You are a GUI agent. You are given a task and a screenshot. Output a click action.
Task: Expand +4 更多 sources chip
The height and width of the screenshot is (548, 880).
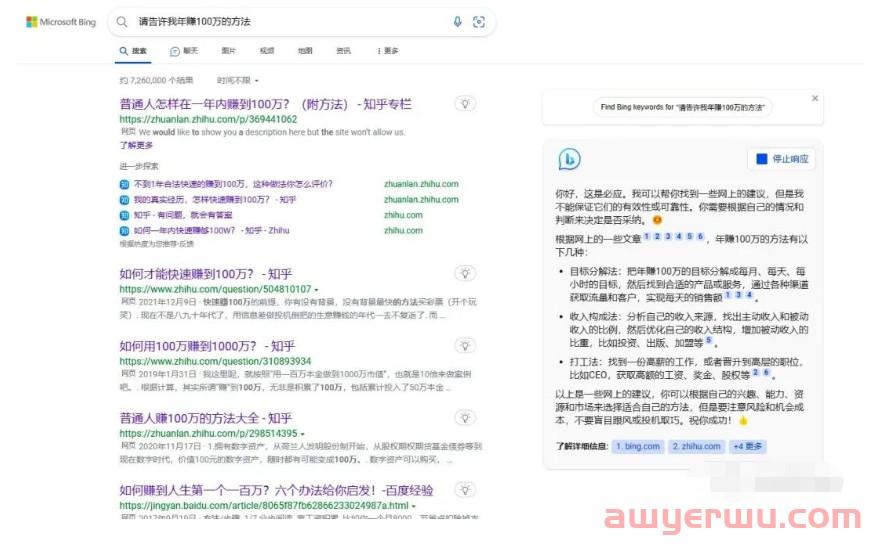[x=748, y=446]
